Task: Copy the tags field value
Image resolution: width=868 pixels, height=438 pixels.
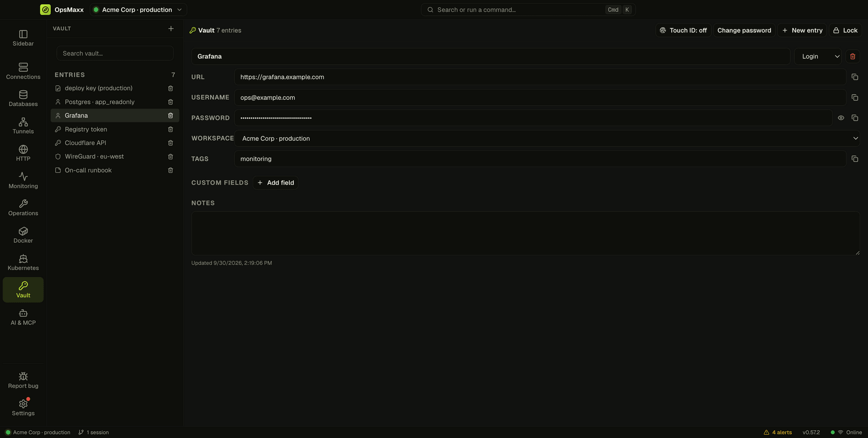Action: pyautogui.click(x=854, y=159)
